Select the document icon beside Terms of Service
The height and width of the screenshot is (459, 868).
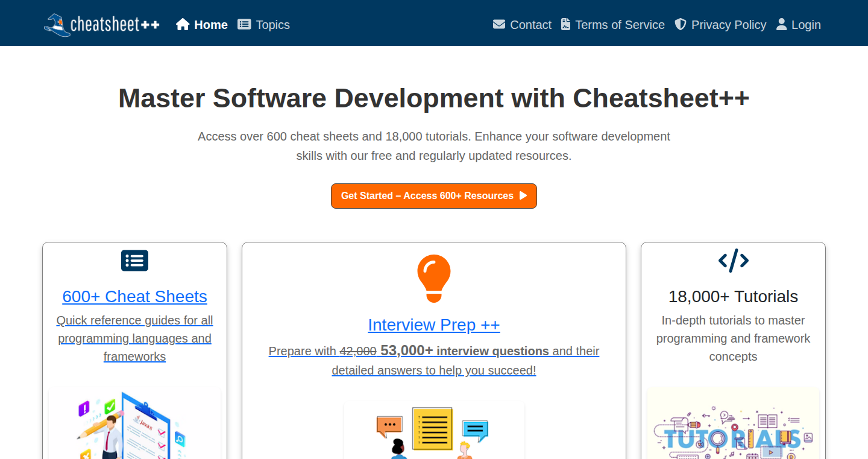pyautogui.click(x=565, y=24)
